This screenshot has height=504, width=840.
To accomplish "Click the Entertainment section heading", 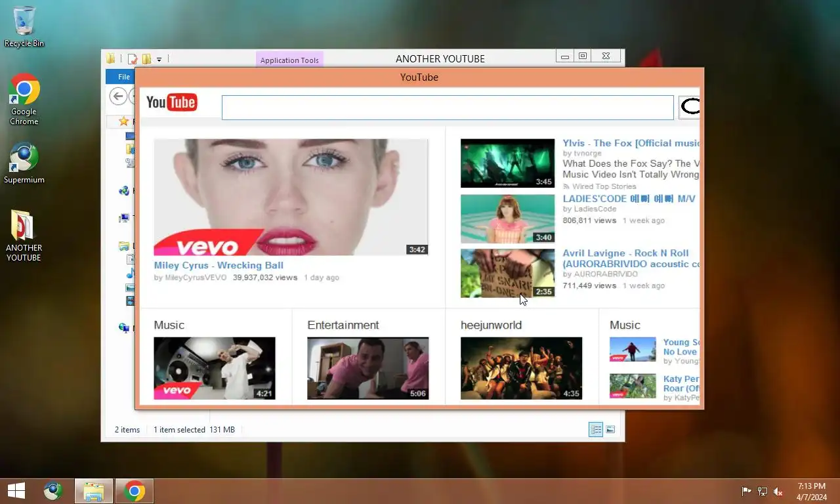I will (343, 325).
